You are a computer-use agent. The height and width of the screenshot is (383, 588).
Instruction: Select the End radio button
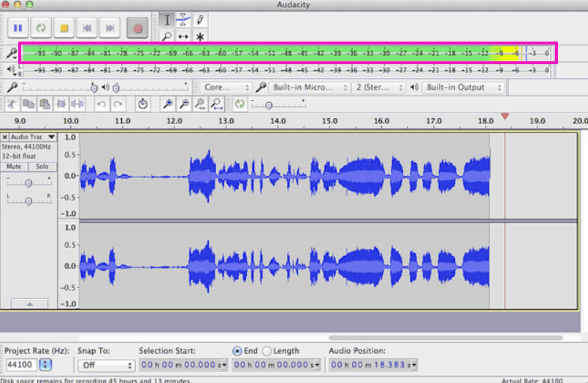(x=237, y=351)
